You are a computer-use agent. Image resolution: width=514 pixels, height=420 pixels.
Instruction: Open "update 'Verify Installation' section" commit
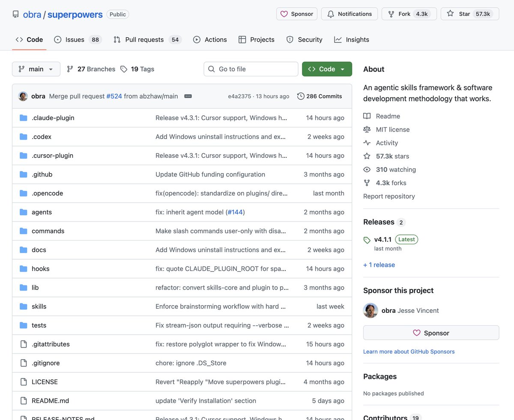pos(206,401)
